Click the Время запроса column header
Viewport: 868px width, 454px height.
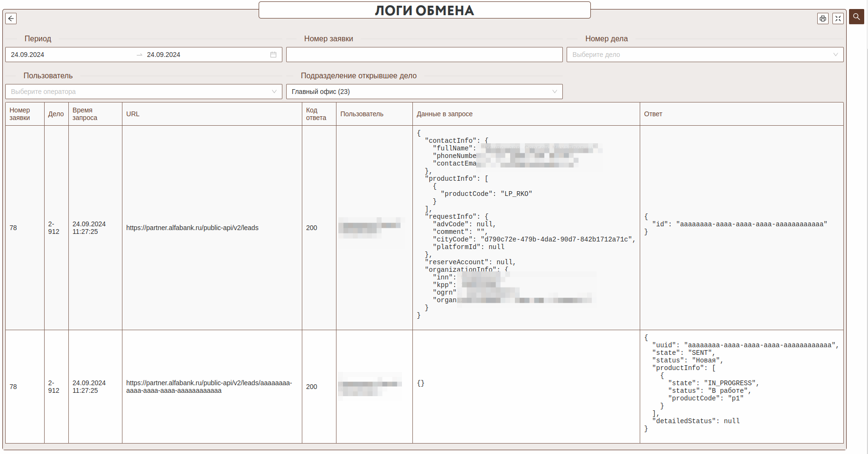tap(85, 114)
